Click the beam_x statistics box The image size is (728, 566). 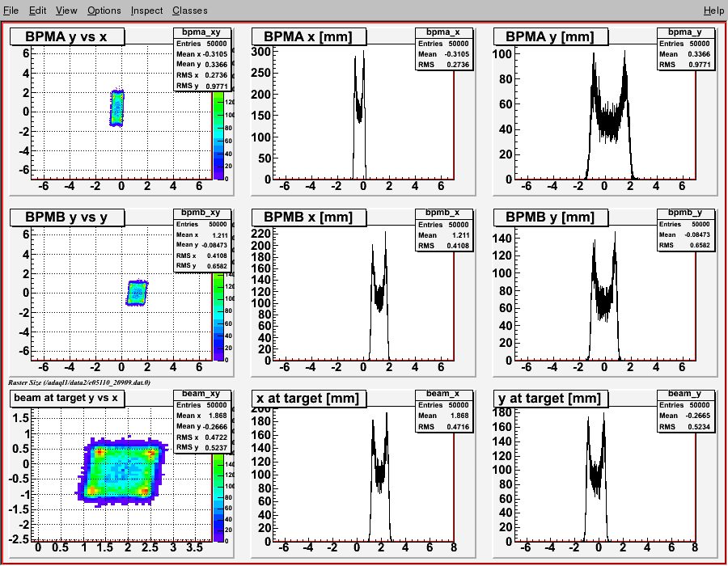click(x=444, y=411)
